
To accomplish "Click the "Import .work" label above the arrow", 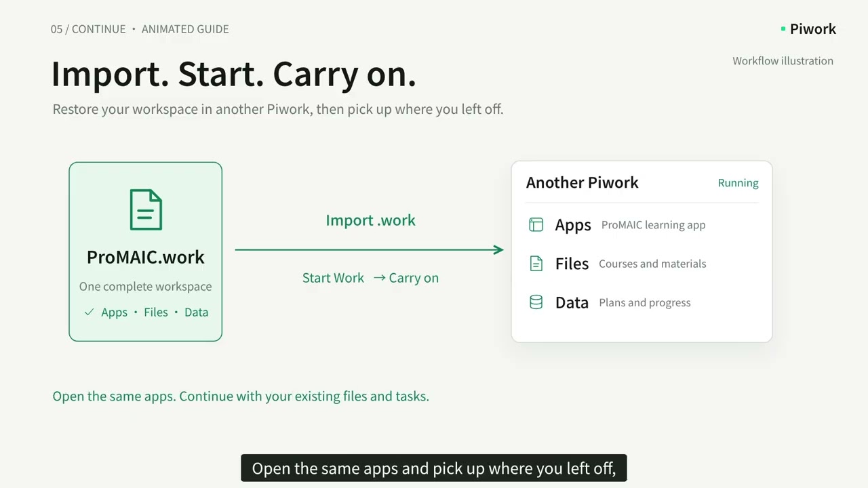I will tap(370, 220).
